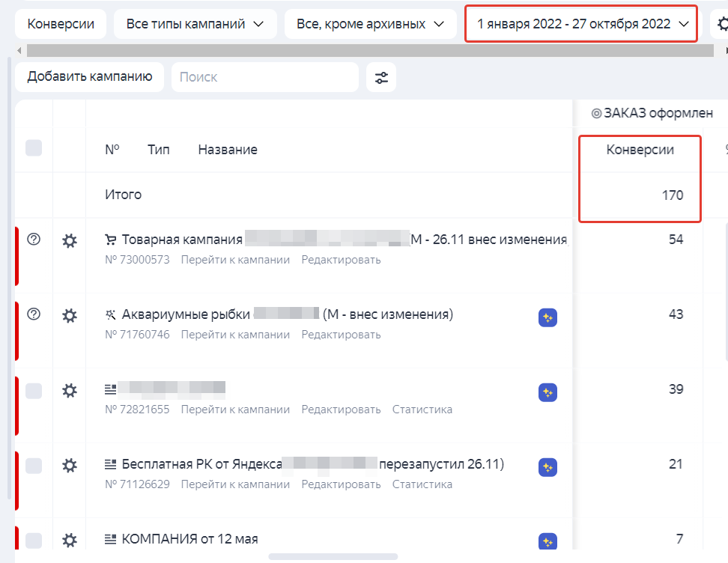Check the checkbox on КОМПАНИЯ от 12 мая row
This screenshot has height=563, width=728.
coord(33,538)
